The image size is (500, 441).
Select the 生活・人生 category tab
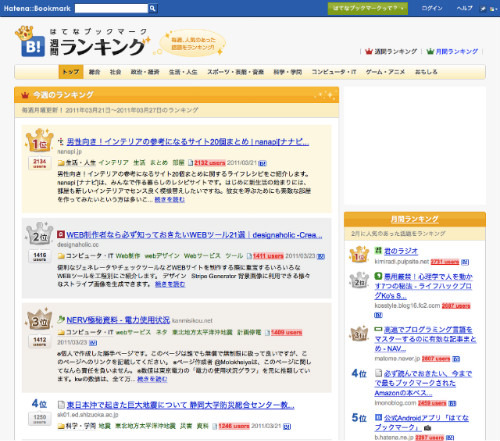tap(183, 72)
